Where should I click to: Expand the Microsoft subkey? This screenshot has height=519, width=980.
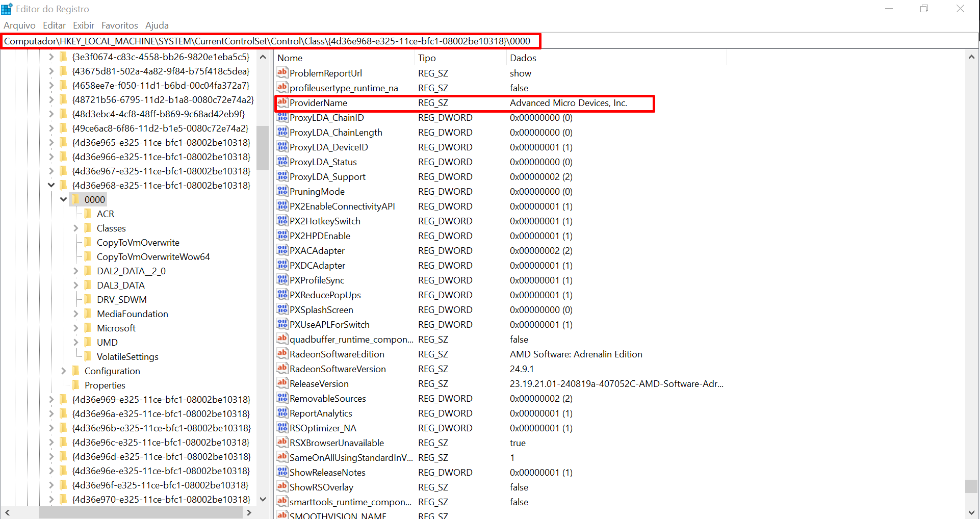(75, 328)
